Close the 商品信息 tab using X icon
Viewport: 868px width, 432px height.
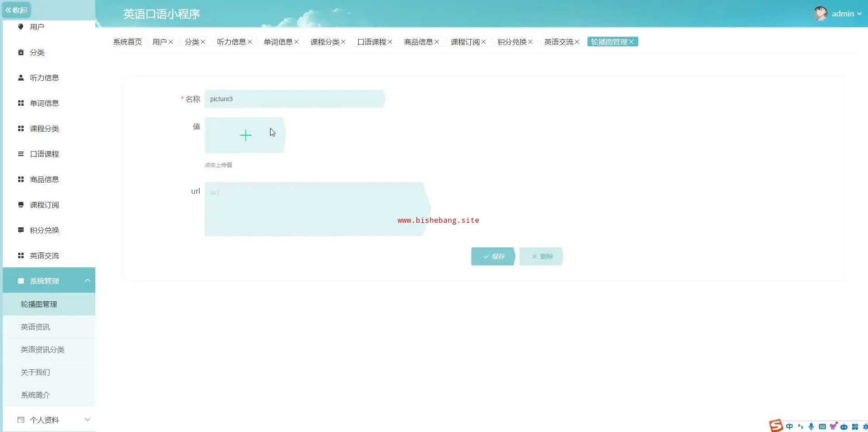[x=437, y=42]
